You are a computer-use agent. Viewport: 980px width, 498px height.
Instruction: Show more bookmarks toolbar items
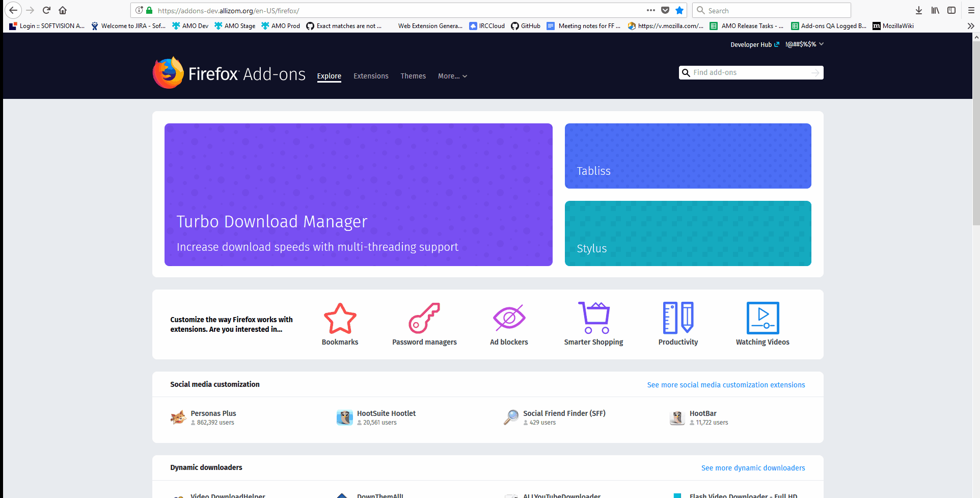(x=971, y=26)
